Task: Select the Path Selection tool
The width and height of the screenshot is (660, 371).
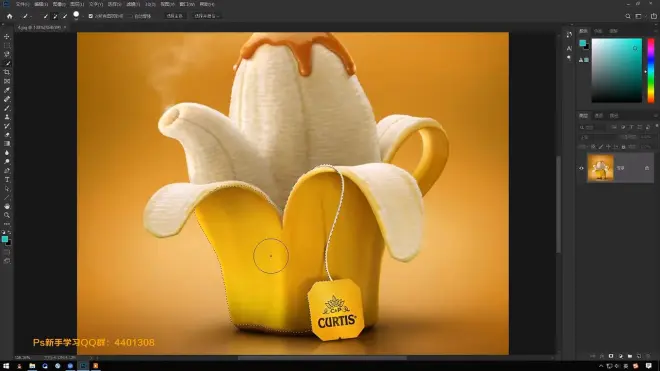Action: coord(7,189)
